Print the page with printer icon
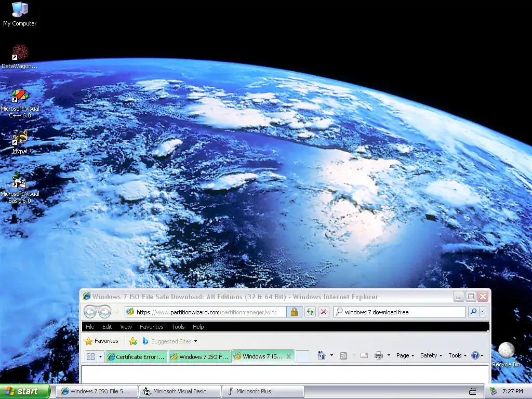Screen dimensions: 532x399 (379, 355)
